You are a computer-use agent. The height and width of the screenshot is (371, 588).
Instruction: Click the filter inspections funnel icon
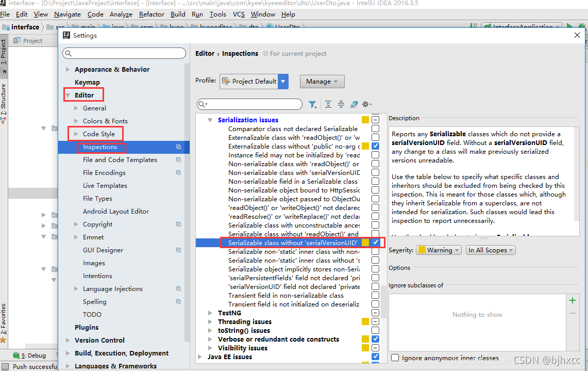point(312,104)
